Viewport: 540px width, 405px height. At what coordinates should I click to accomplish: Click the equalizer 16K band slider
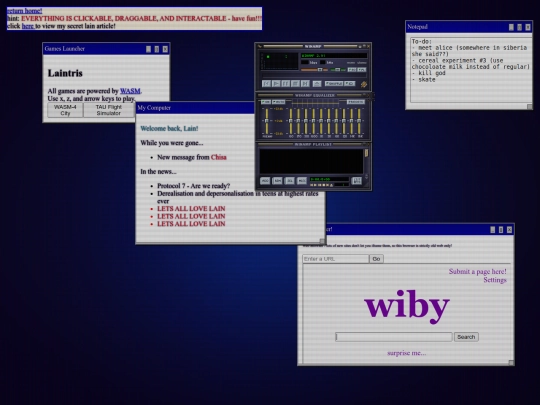click(x=359, y=121)
